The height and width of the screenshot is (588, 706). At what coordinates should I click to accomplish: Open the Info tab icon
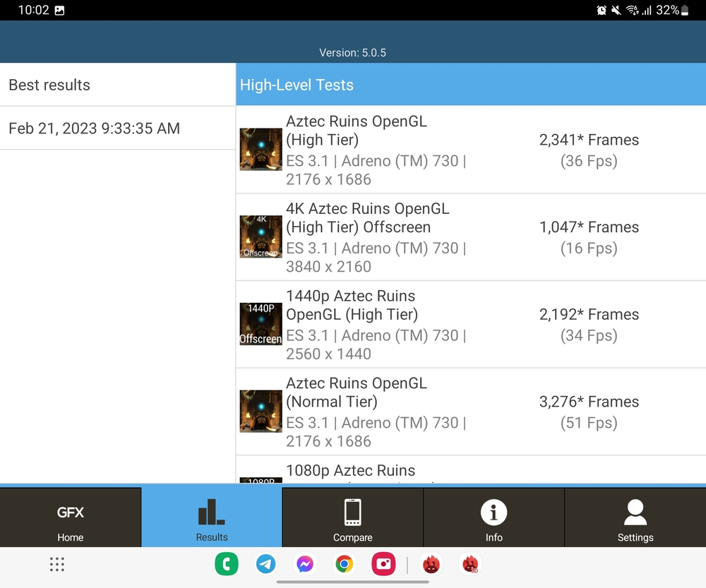[x=493, y=512]
